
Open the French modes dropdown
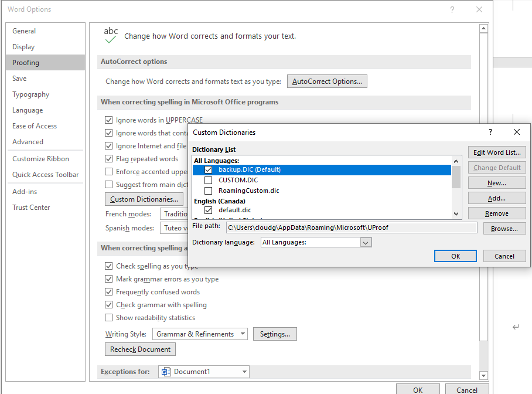click(x=174, y=214)
